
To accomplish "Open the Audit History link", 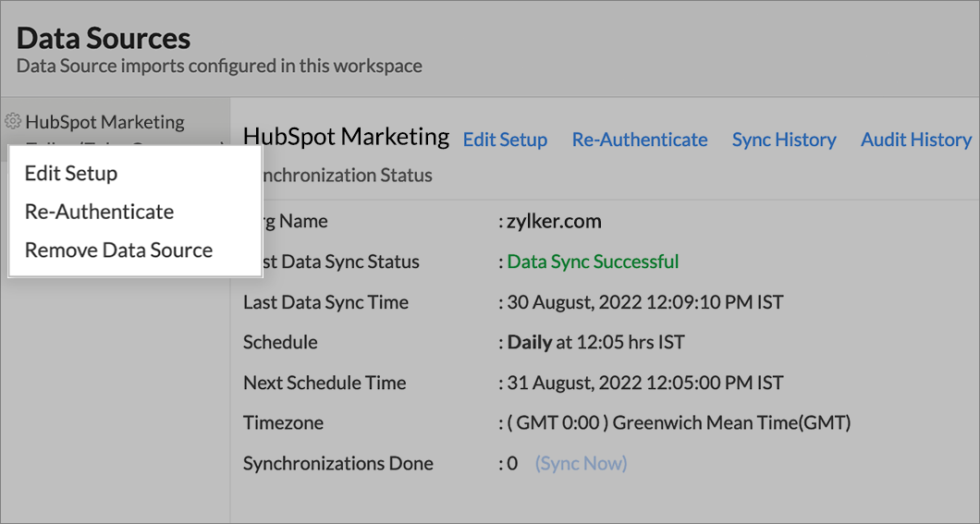I will [x=916, y=140].
